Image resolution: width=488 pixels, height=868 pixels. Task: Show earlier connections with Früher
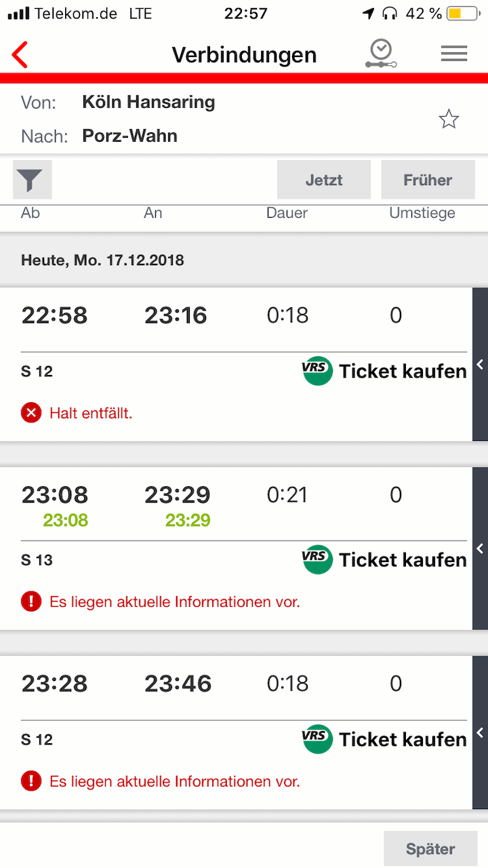pos(428,180)
